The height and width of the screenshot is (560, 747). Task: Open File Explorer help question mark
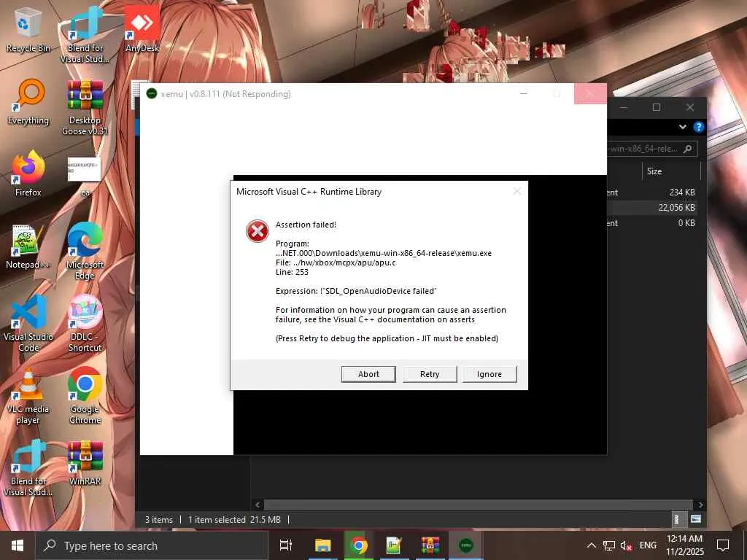click(698, 127)
